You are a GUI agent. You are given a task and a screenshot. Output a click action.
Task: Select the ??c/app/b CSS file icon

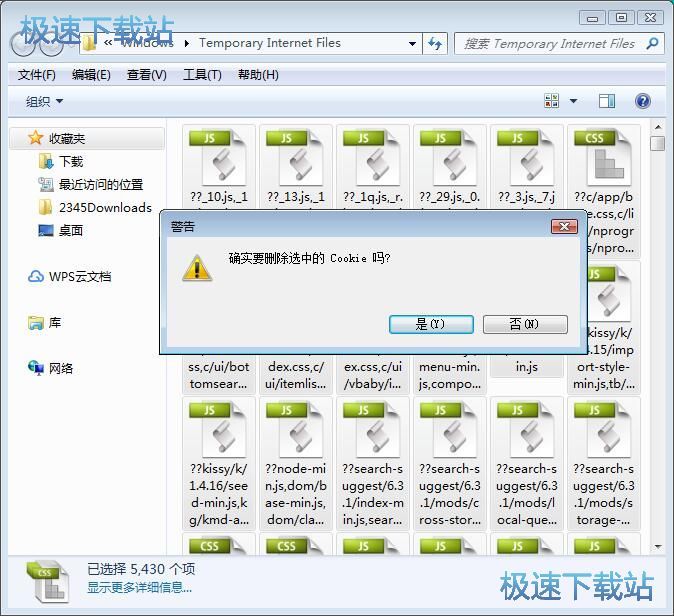coord(602,158)
